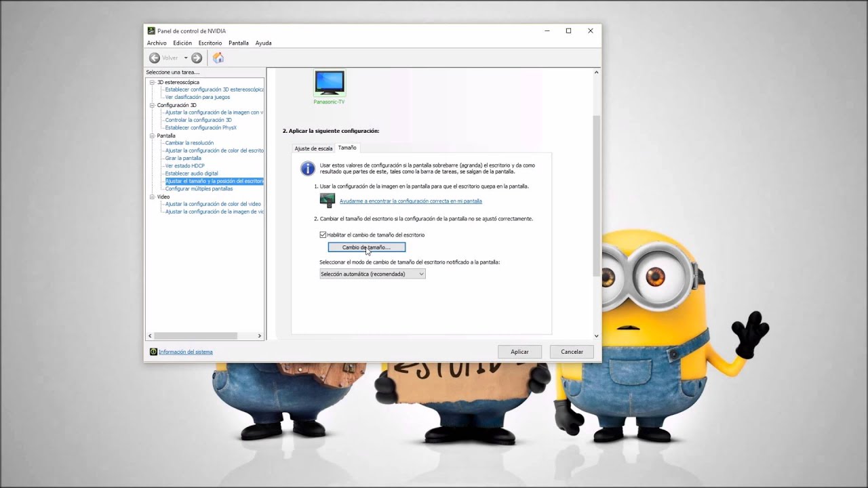Image resolution: width=868 pixels, height=488 pixels.
Task: Select Ajustar la configuración de la imagen con vista previa
Action: click(214, 113)
